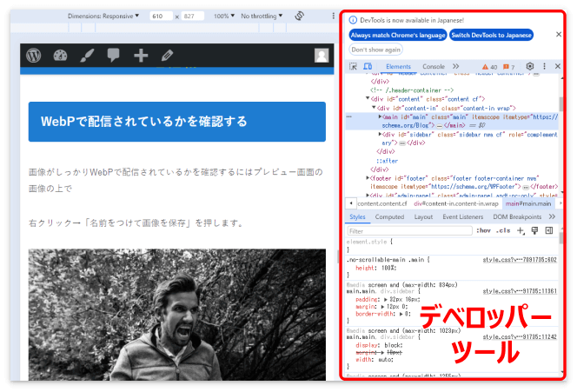Click ellipsis actions beside main node
The height and width of the screenshot is (392, 577).
click(x=349, y=116)
